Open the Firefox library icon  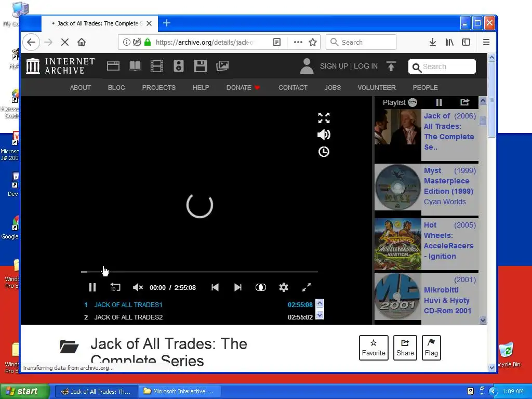tap(449, 42)
